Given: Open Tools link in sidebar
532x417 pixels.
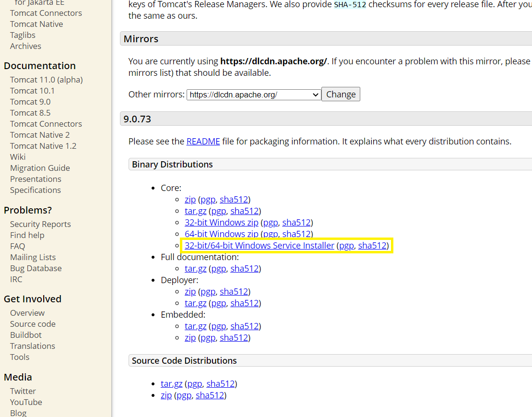Looking at the screenshot, I should click(20, 357).
